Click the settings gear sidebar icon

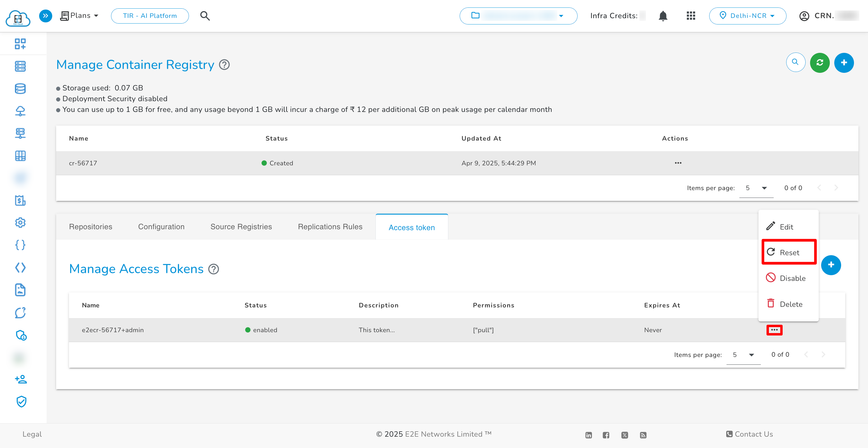20,223
